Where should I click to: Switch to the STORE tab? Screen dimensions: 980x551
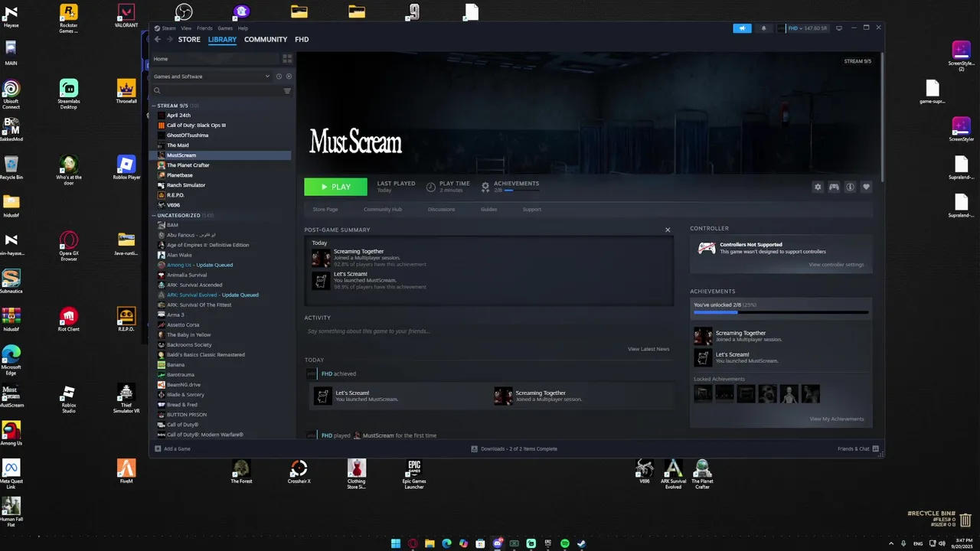[189, 39]
